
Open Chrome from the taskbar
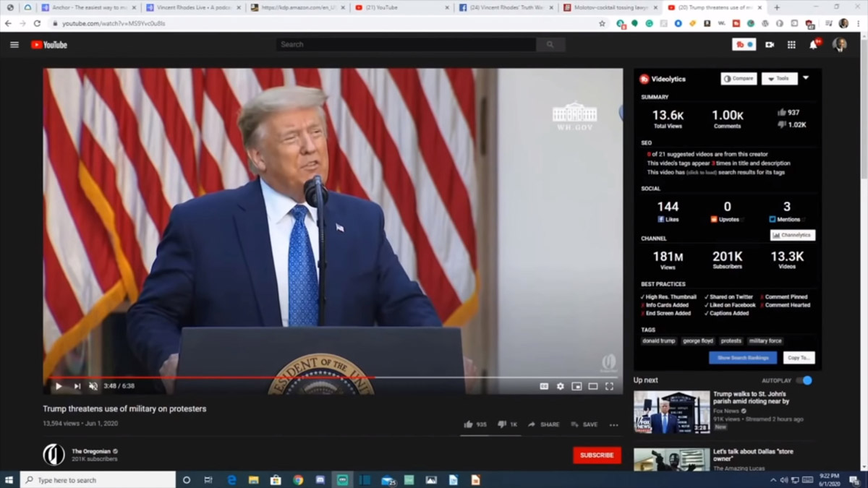298,479
